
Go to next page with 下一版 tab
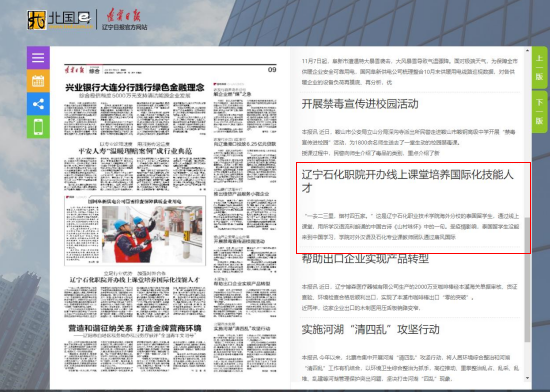pos(539,111)
